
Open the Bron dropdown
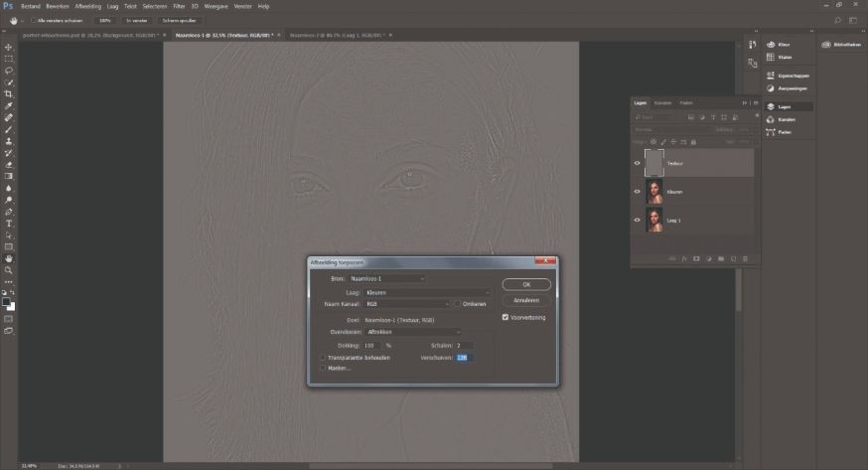(x=387, y=279)
